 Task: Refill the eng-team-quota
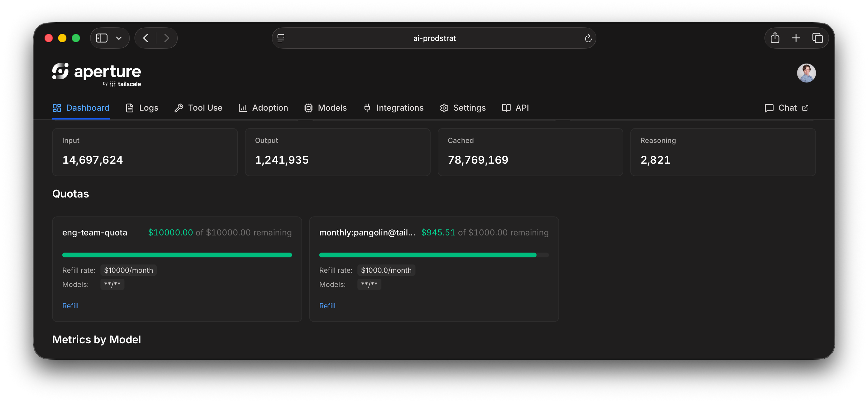(71, 305)
